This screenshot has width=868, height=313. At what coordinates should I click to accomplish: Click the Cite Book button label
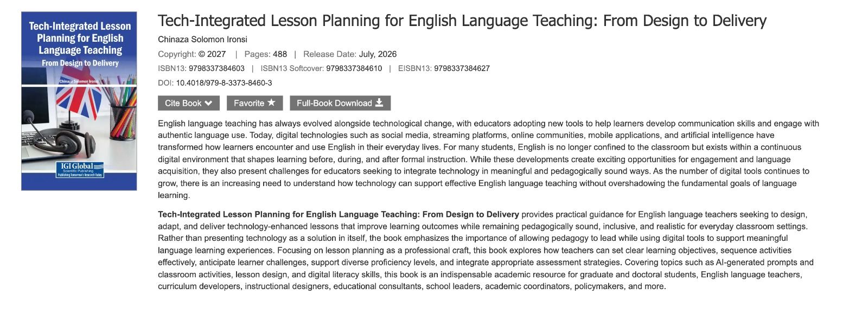(183, 103)
